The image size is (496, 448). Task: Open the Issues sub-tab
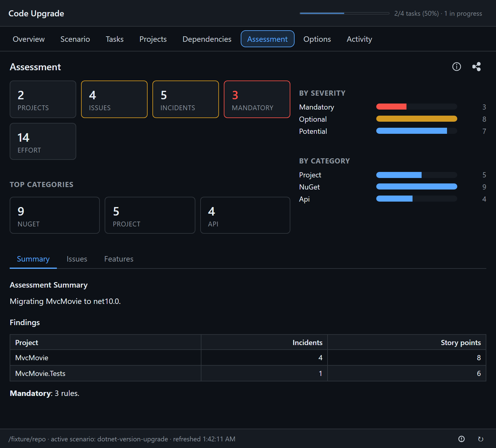point(77,259)
